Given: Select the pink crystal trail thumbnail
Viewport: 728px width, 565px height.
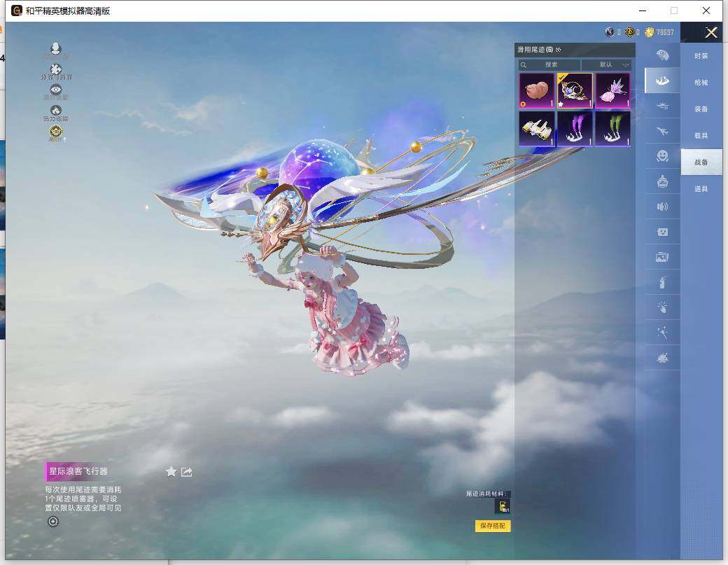Looking at the screenshot, I should point(613,90).
